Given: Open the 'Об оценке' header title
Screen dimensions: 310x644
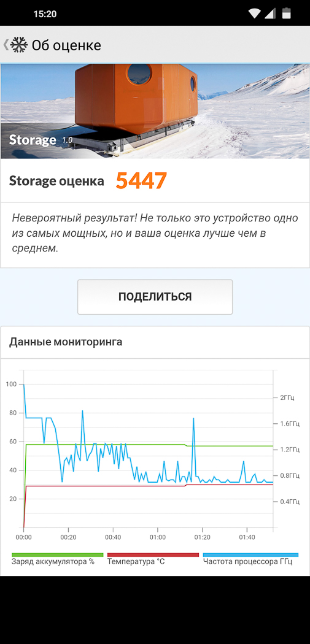Looking at the screenshot, I should coord(66,45).
